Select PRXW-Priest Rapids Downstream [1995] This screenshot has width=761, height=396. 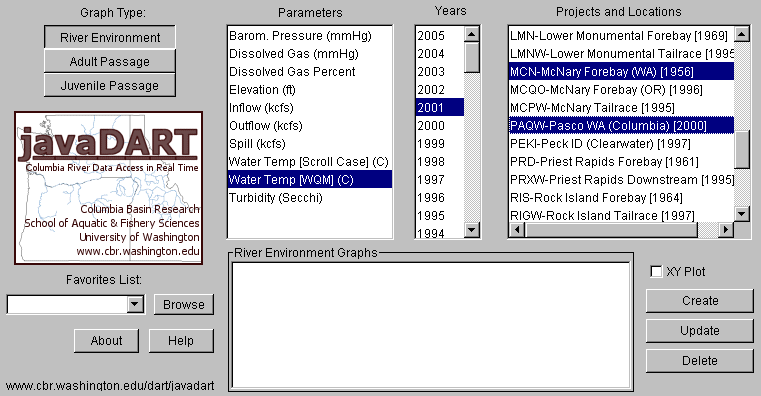click(621, 180)
